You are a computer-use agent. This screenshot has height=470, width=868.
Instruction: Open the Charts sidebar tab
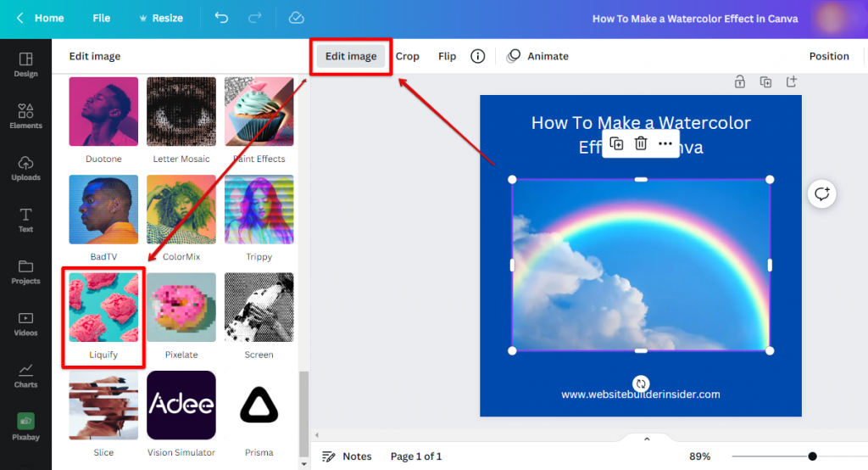(25, 376)
